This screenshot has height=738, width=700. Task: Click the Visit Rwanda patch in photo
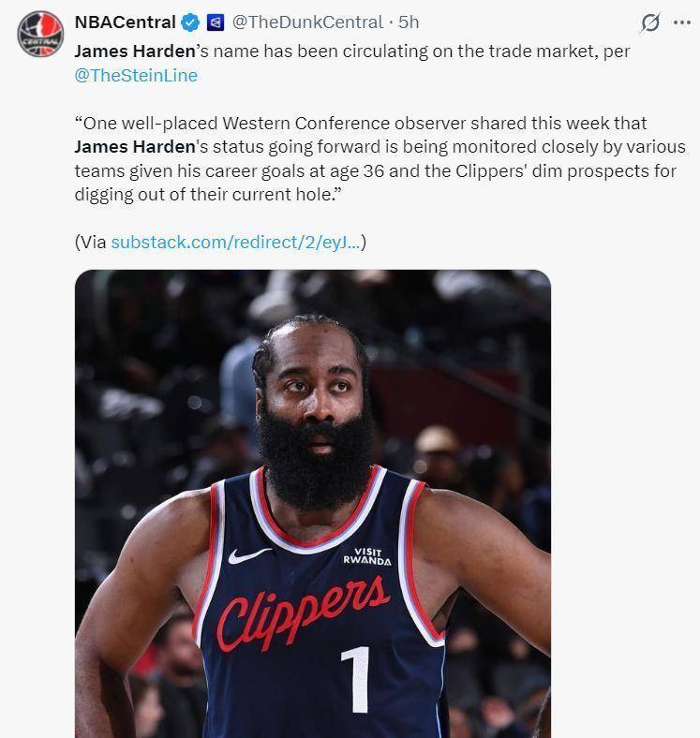pos(367,556)
